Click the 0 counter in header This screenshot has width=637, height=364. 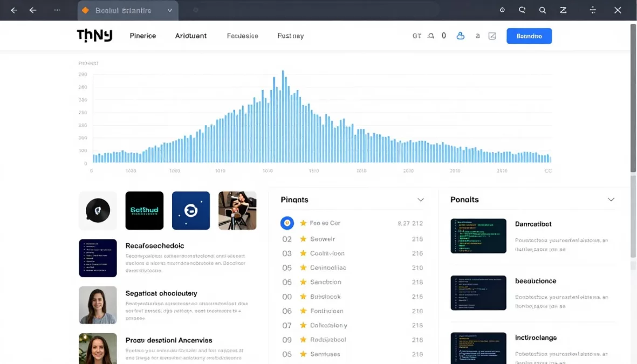[443, 36]
